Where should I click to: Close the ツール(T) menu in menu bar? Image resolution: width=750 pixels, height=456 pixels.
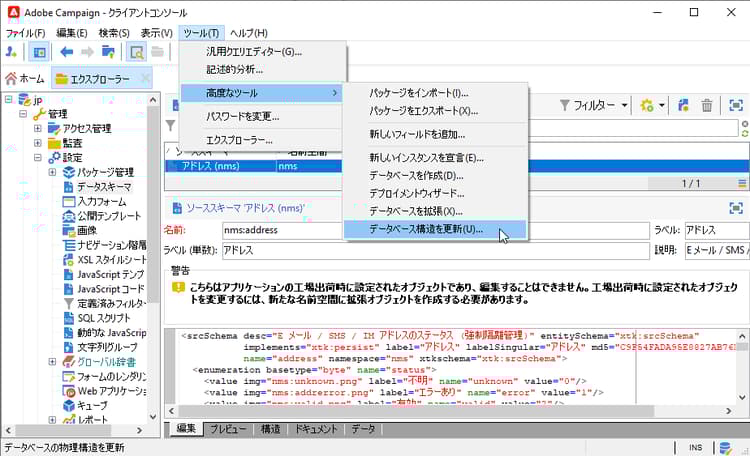click(201, 33)
